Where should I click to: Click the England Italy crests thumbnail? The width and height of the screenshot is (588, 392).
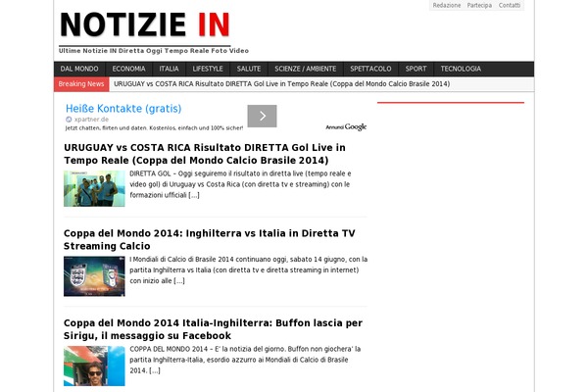tap(94, 276)
